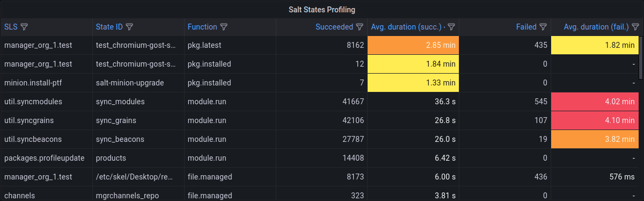Click the 8162 succeeded count cell
Image resolution: width=644 pixels, height=201 pixels.
[321, 45]
